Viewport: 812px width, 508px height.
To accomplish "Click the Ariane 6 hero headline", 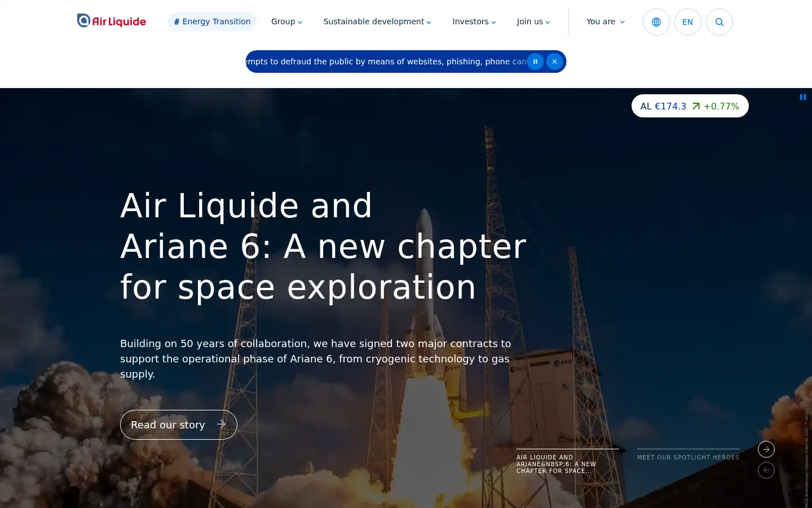I will pyautogui.click(x=324, y=246).
